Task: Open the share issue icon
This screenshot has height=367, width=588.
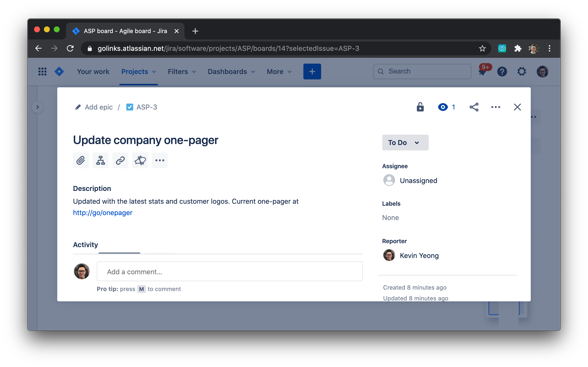Action: [x=474, y=107]
